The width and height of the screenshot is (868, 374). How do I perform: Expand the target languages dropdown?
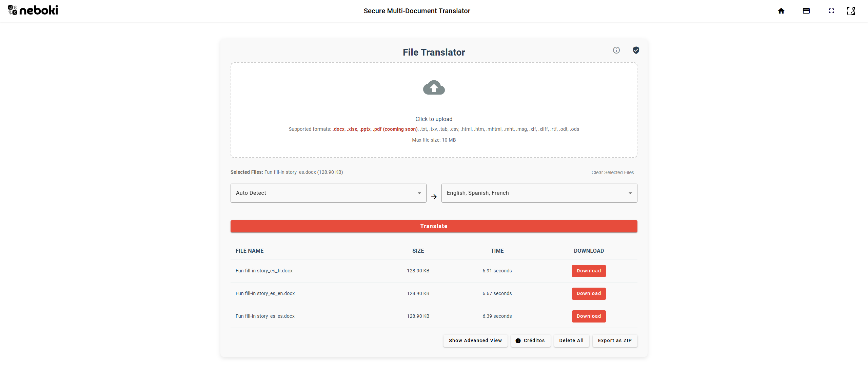(539, 193)
